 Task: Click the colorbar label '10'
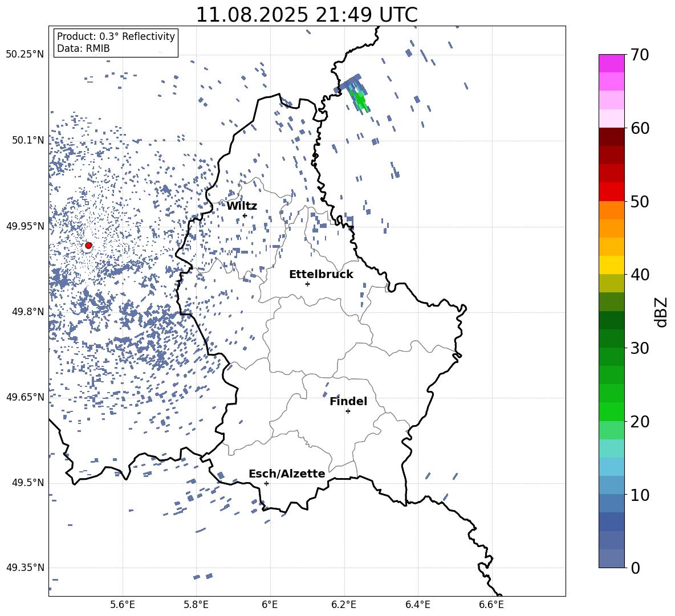(640, 495)
